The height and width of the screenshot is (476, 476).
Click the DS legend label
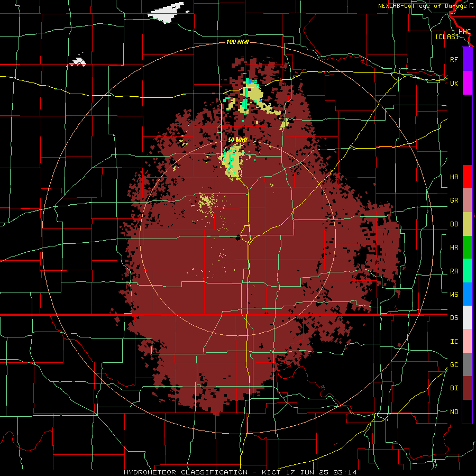(x=454, y=318)
